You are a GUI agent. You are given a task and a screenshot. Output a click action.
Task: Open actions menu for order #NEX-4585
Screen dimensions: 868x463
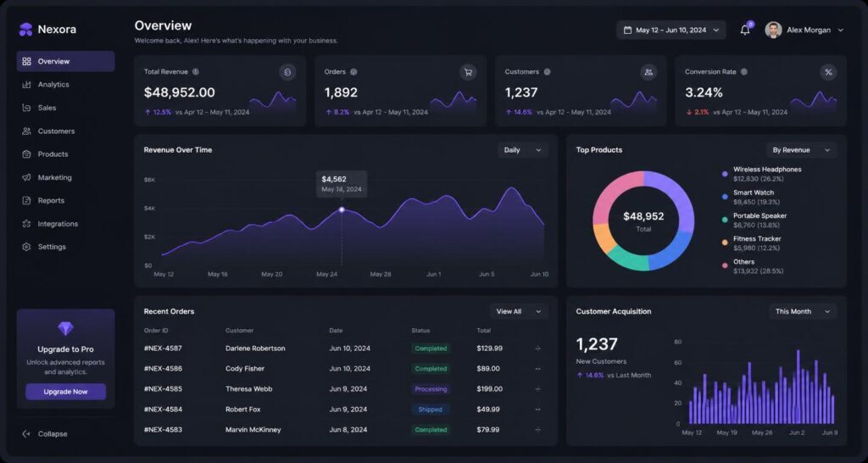(x=537, y=389)
